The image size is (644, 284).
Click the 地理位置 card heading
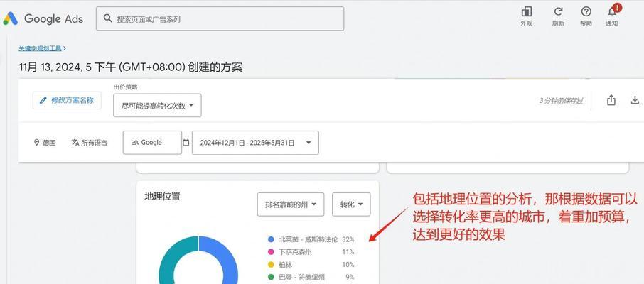(x=162, y=196)
